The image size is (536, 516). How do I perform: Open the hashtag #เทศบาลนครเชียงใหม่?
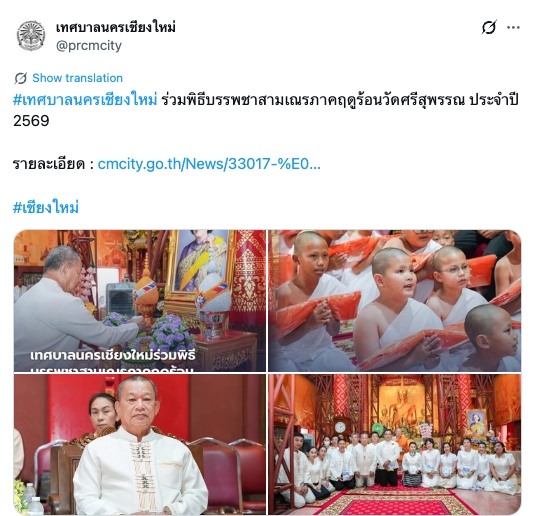(85, 100)
